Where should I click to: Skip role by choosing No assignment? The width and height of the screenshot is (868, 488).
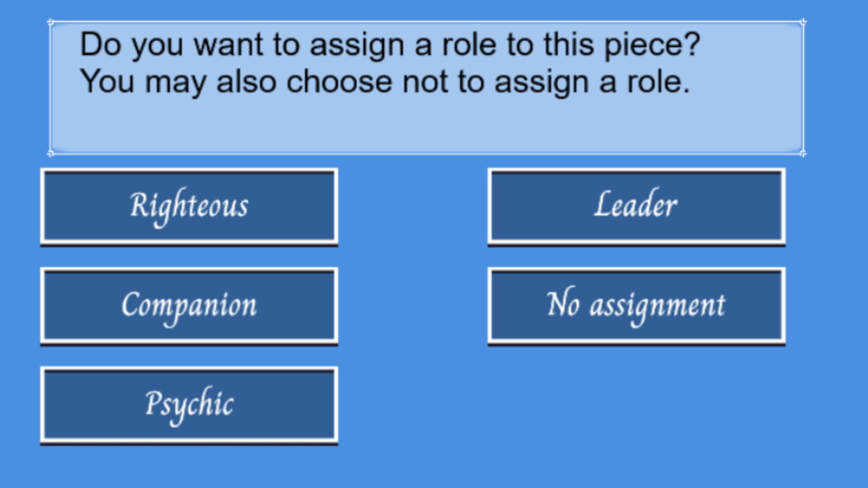[636, 305]
